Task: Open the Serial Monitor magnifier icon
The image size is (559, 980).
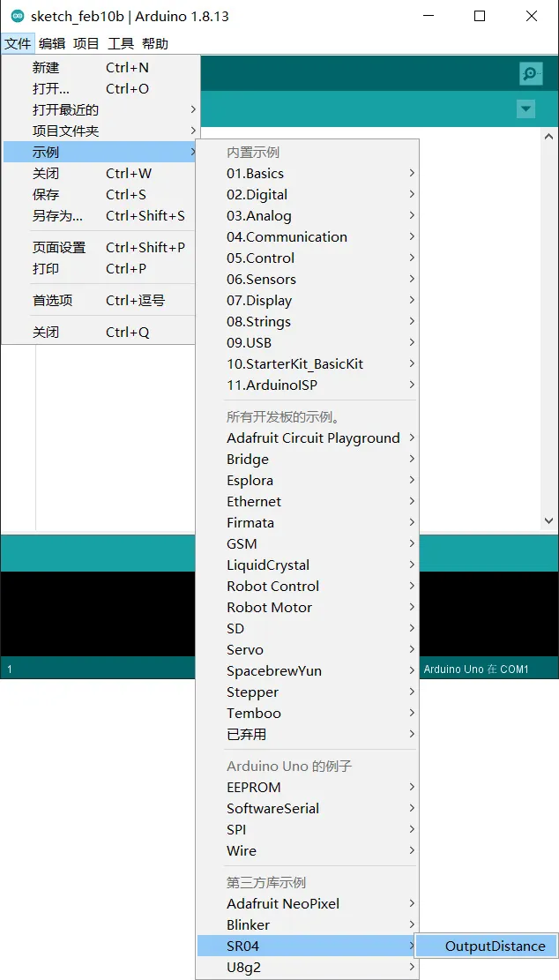Action: coord(530,74)
